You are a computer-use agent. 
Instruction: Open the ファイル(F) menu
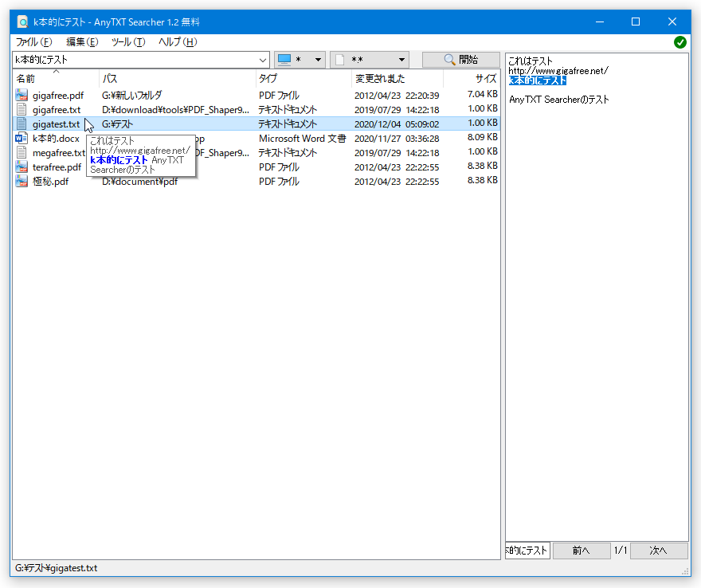click(34, 42)
